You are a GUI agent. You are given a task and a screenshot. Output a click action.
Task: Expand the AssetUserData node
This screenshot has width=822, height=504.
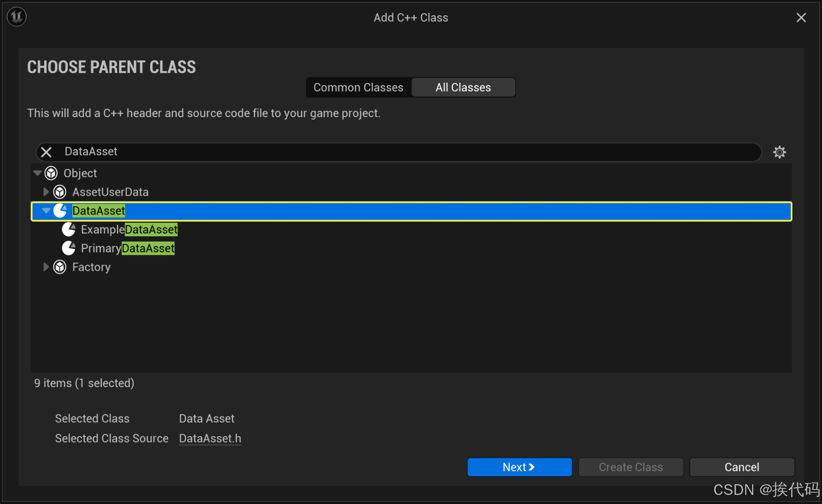coord(46,192)
